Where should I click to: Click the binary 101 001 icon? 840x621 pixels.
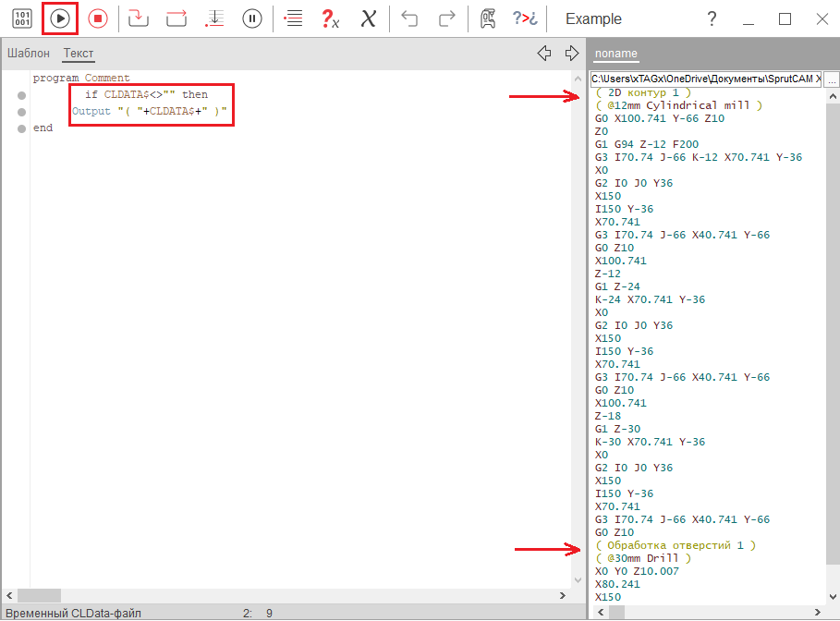[21, 18]
